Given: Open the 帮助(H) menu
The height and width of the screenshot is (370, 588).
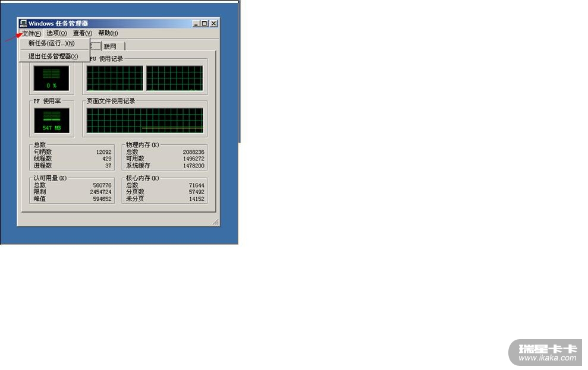Looking at the screenshot, I should [x=108, y=33].
